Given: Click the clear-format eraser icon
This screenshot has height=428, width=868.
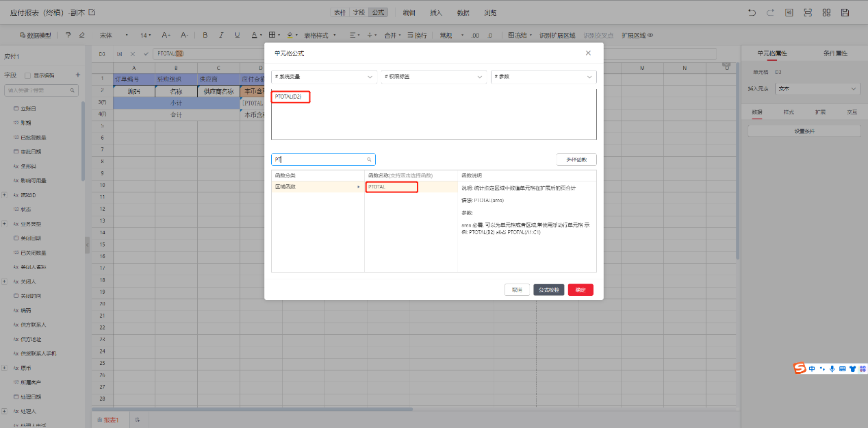Looking at the screenshot, I should [82, 35].
